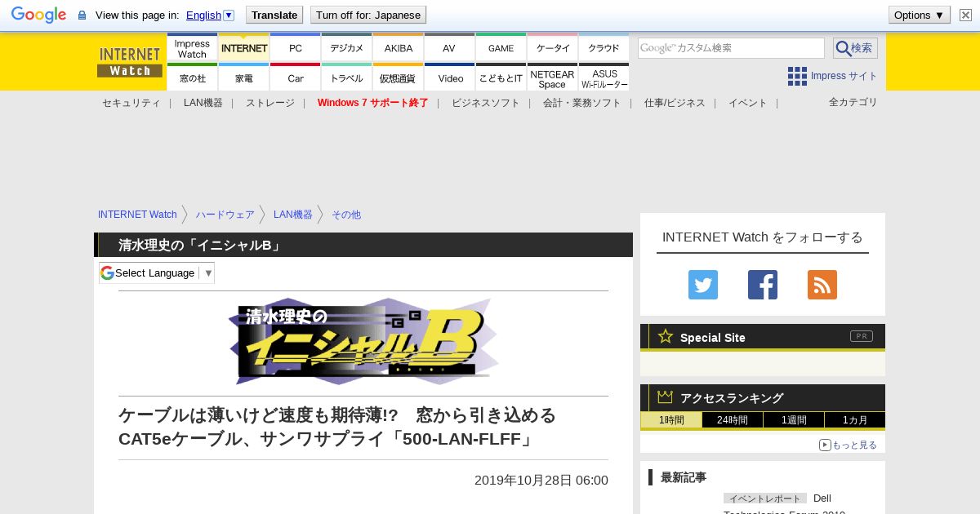Select the 1週間 ranking tab

tap(794, 420)
